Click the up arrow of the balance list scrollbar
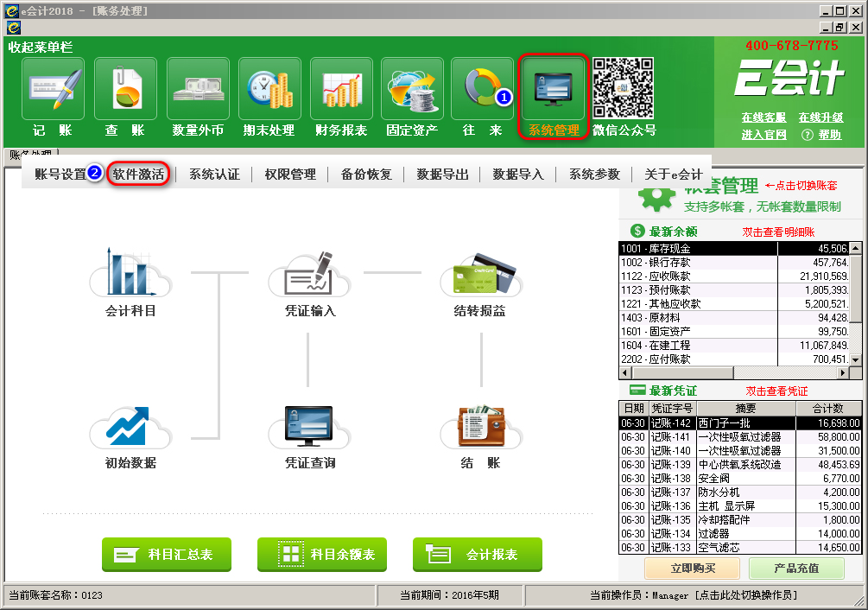 pos(856,248)
